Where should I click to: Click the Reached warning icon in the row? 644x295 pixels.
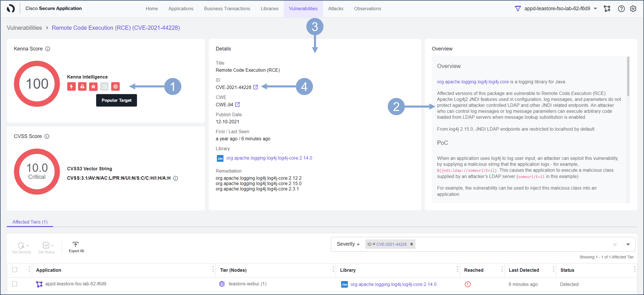pos(468,284)
